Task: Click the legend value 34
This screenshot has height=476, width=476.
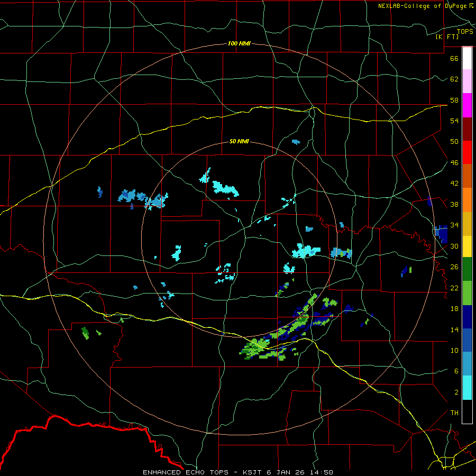Action: tap(454, 225)
